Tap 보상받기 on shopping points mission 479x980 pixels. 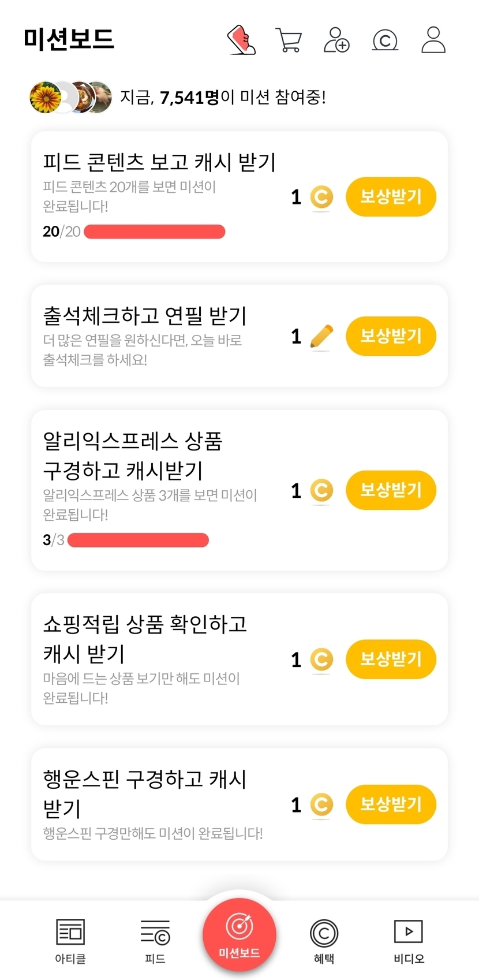391,659
